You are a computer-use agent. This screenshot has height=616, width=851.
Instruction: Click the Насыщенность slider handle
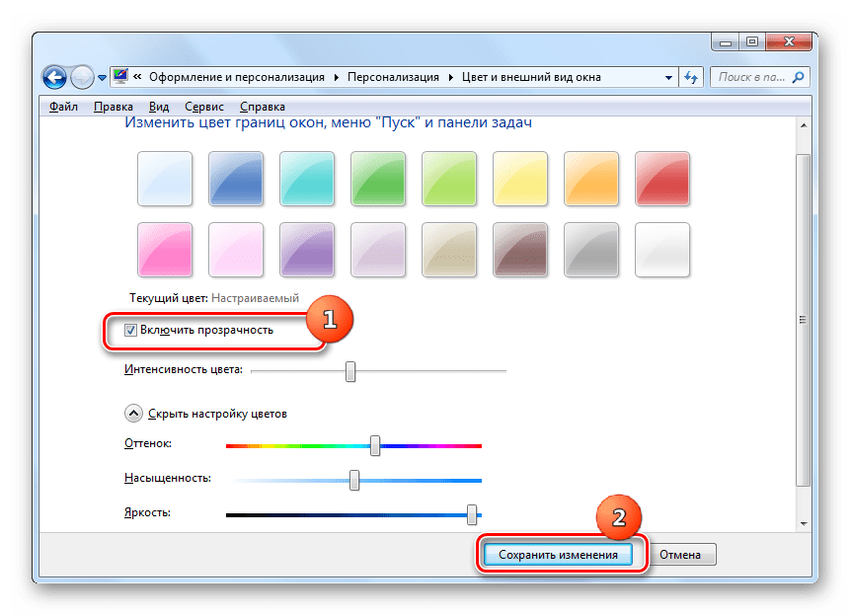(x=354, y=481)
